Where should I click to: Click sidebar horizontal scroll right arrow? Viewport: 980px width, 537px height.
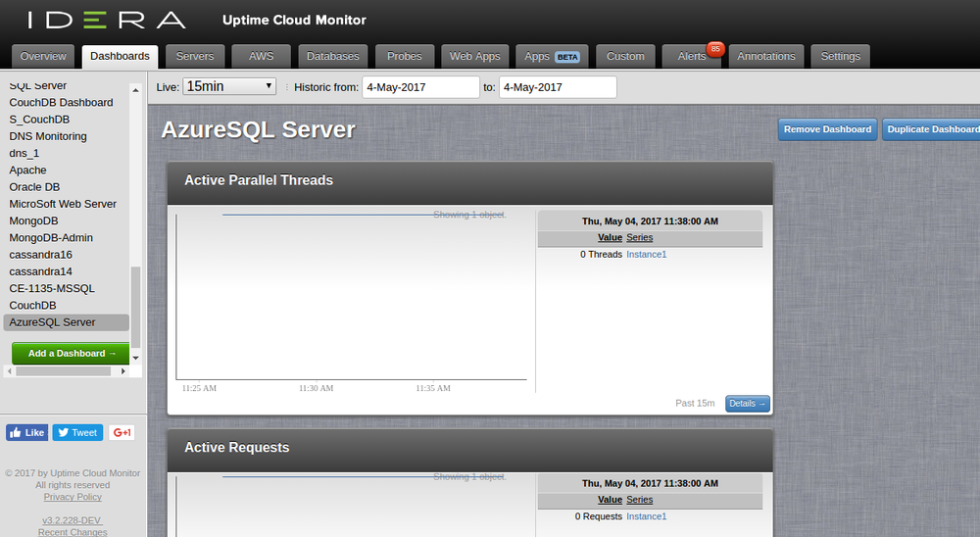[123, 371]
